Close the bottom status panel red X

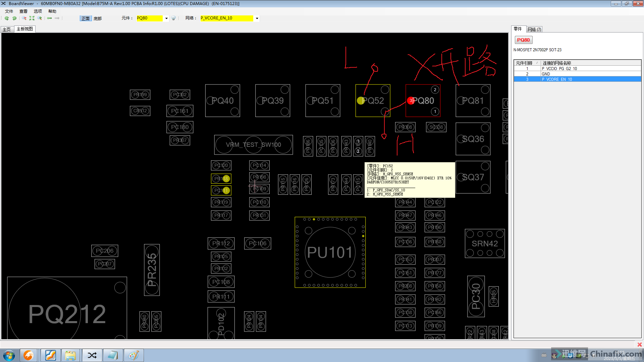tap(640, 345)
